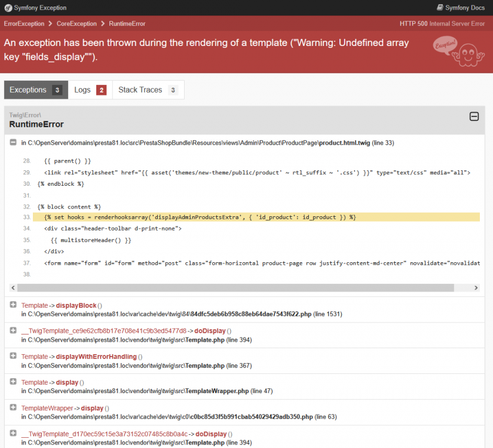Viewport: 493px width, 448px height.
Task: Expand the TemplateWrapper display trace entry
Action: (x=13, y=408)
